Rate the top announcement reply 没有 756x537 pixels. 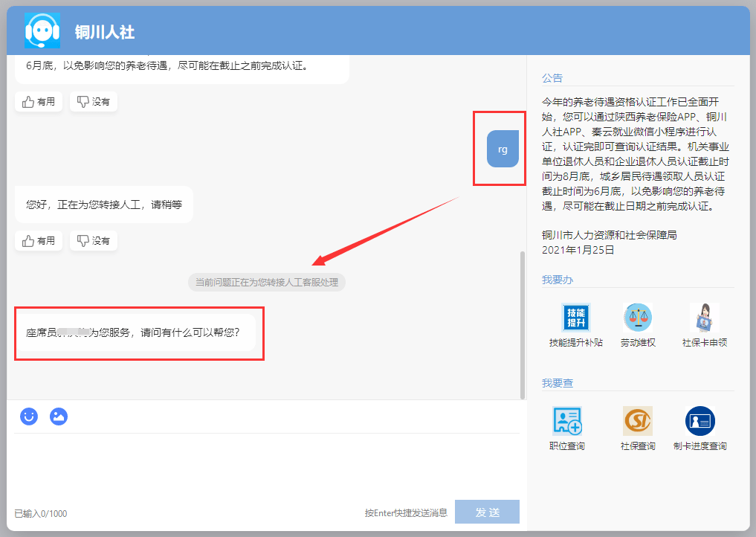tap(94, 102)
